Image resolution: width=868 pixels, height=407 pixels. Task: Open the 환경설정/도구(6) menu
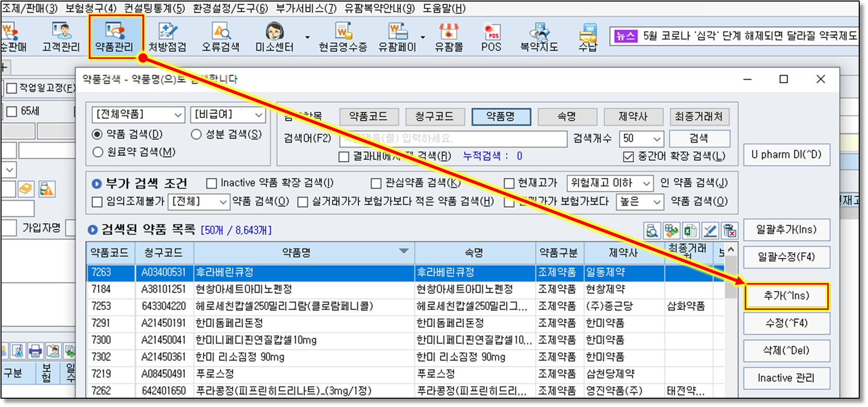pos(230,8)
